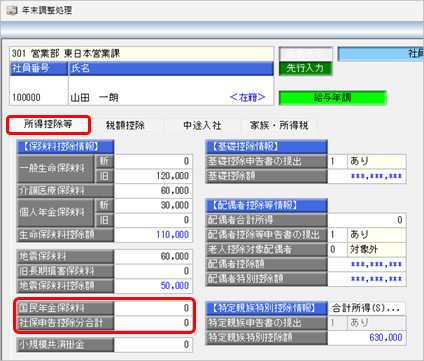424x361 pixels.
Task: Click the 【基礎控除情報】 section header
Action: pos(266,147)
